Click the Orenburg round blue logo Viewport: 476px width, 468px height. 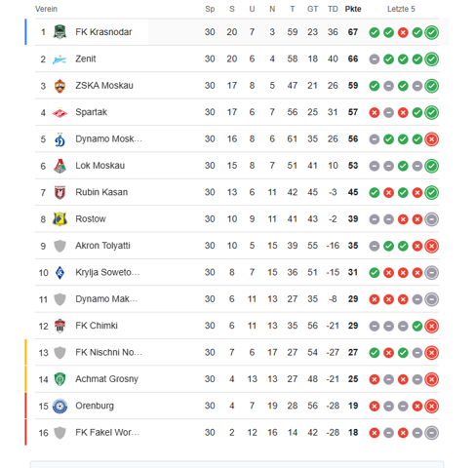[x=59, y=406]
